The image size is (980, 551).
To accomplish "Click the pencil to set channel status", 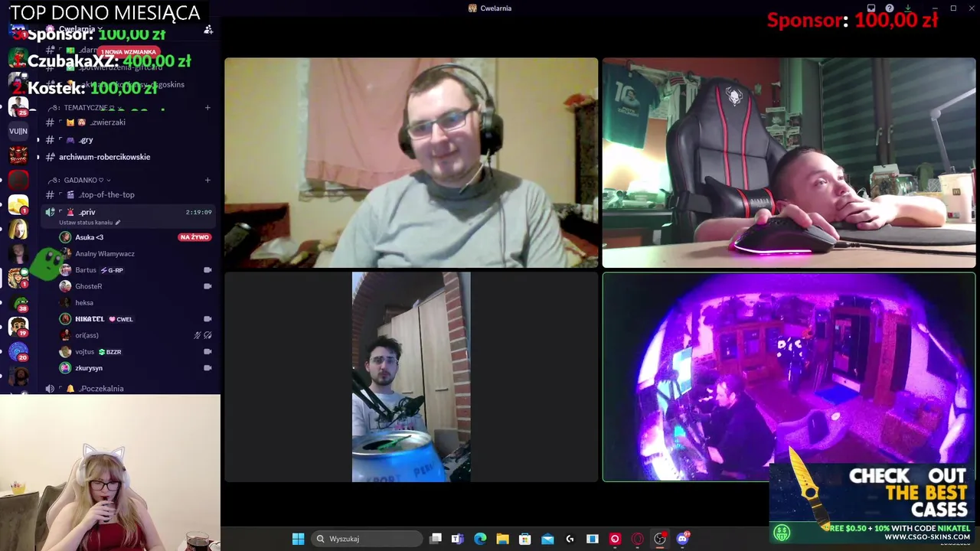I will click(x=117, y=223).
